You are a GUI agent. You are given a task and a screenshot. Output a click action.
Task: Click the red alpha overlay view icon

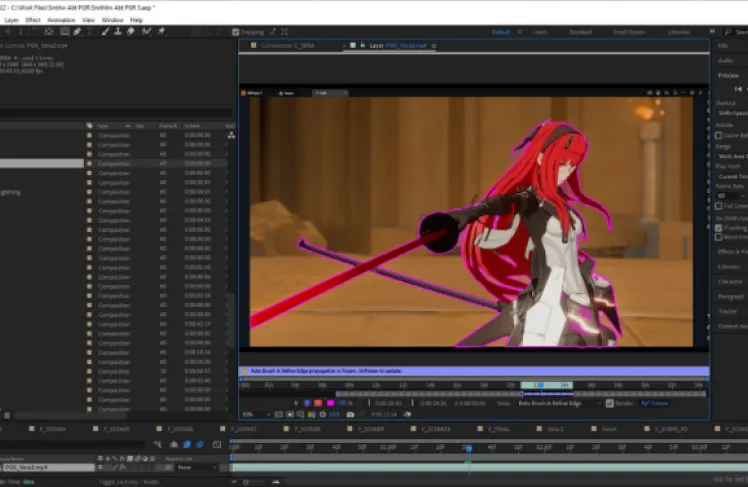318,404
